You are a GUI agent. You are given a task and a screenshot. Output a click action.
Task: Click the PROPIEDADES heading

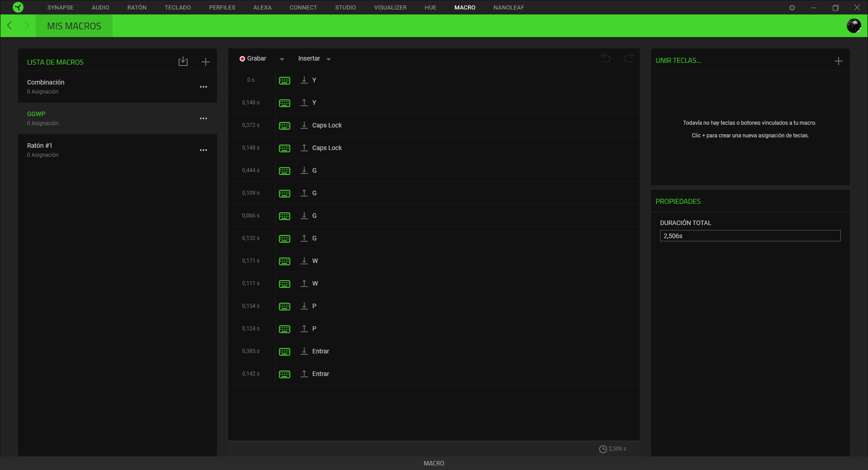[x=678, y=202]
